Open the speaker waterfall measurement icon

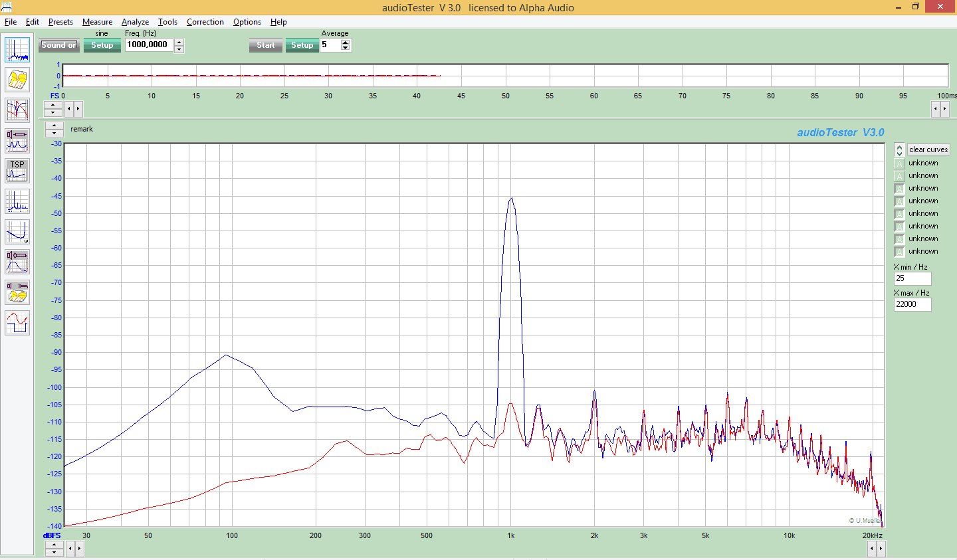pos(17,292)
